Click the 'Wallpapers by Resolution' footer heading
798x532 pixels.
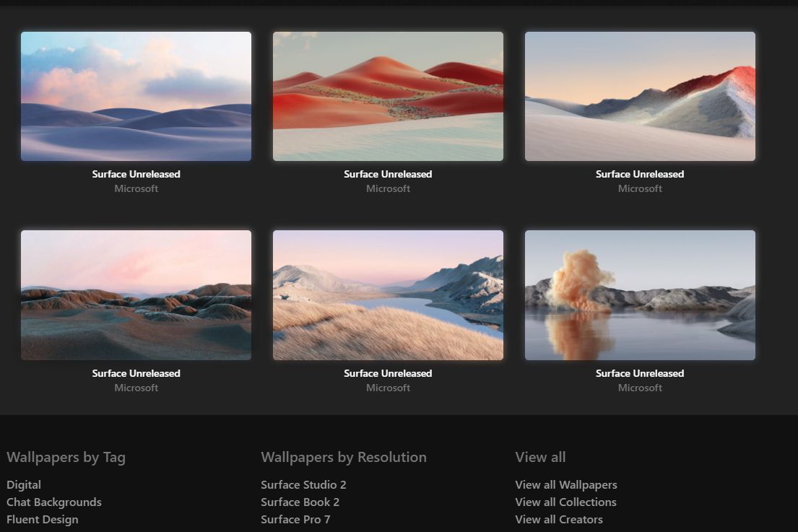[344, 458]
